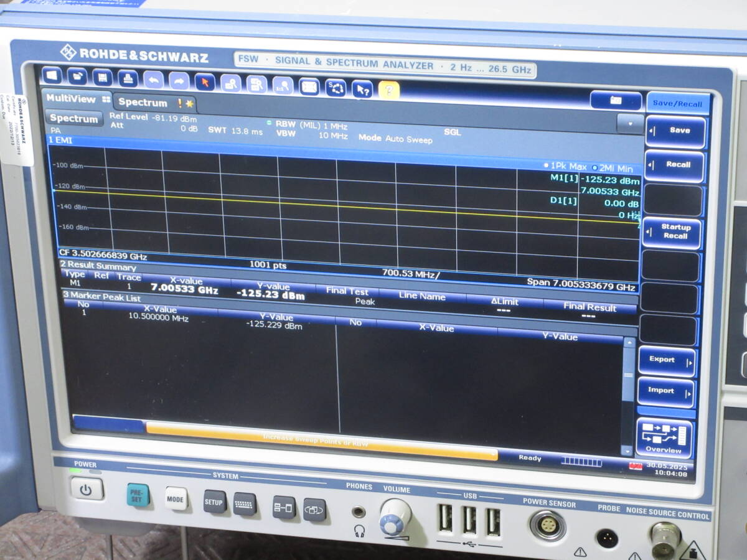Click the 10.500000 MHz peak list entry
The image size is (747, 560).
coord(158,317)
